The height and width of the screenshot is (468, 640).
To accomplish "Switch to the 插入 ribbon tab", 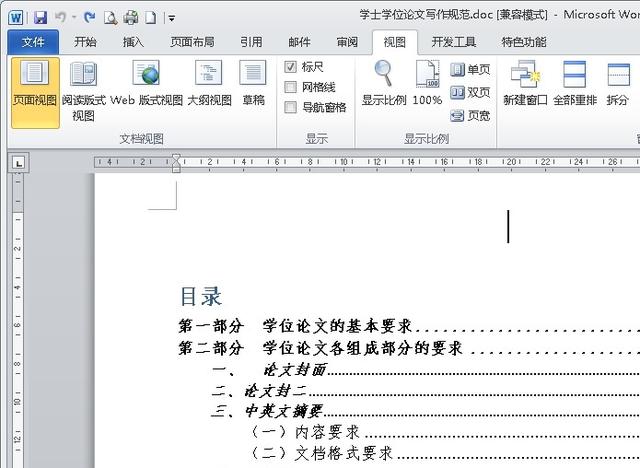I will (133, 42).
